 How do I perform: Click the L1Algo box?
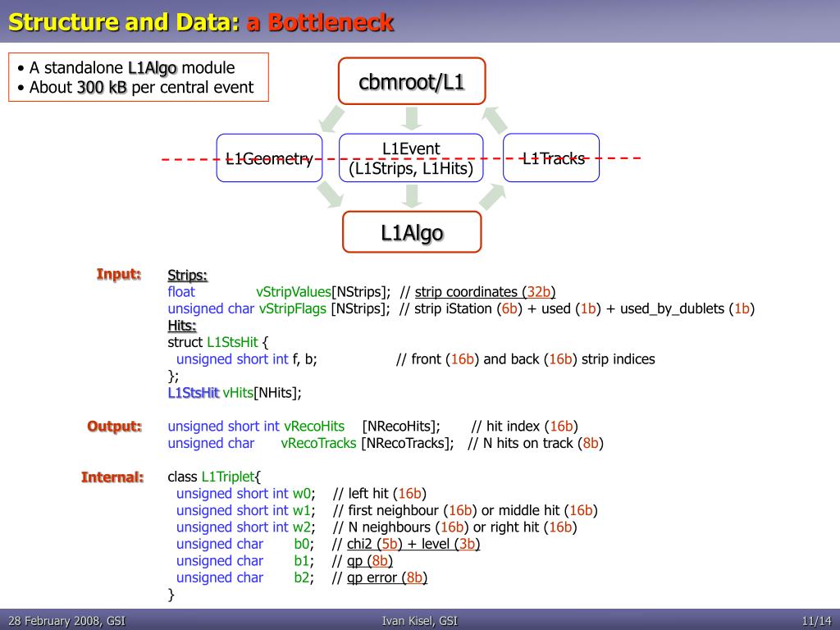click(412, 232)
